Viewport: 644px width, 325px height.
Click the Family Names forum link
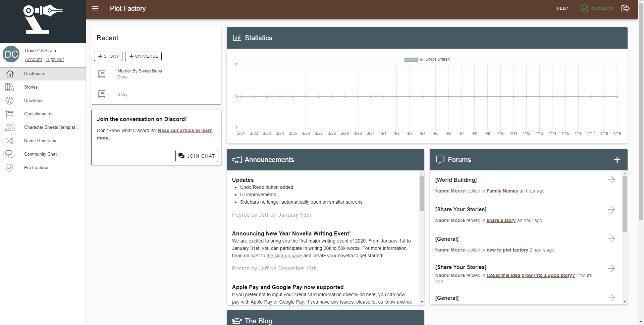coord(502,191)
